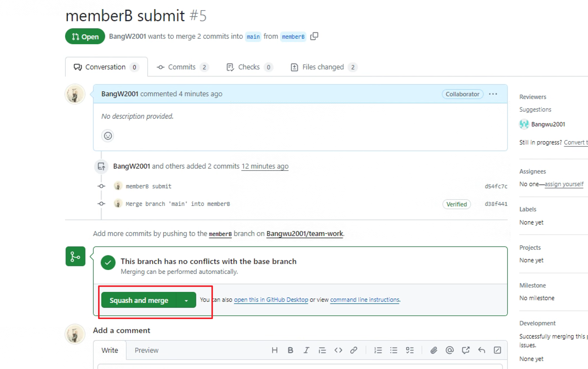This screenshot has width=588, height=369.
Task: Insert a task list
Action: pos(410,350)
